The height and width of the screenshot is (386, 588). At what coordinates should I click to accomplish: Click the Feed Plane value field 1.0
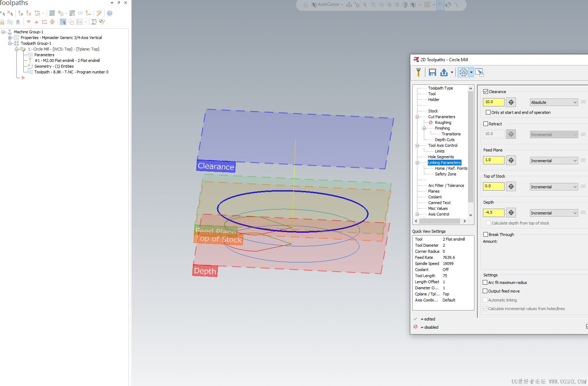pos(493,160)
